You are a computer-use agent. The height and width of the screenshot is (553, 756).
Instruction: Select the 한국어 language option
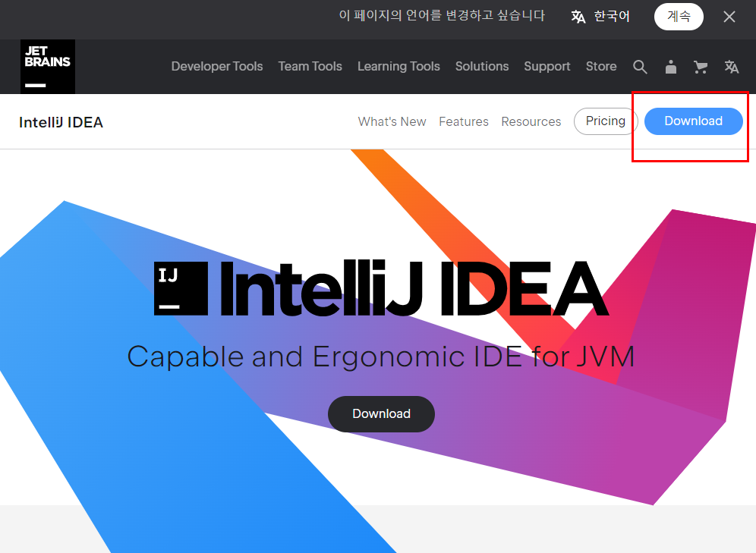click(x=611, y=17)
